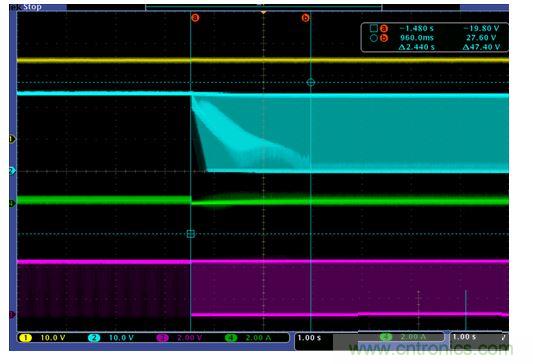This screenshot has height=364, width=533.
Task: Select the cyan channel 2 badge
Action: (x=94, y=338)
